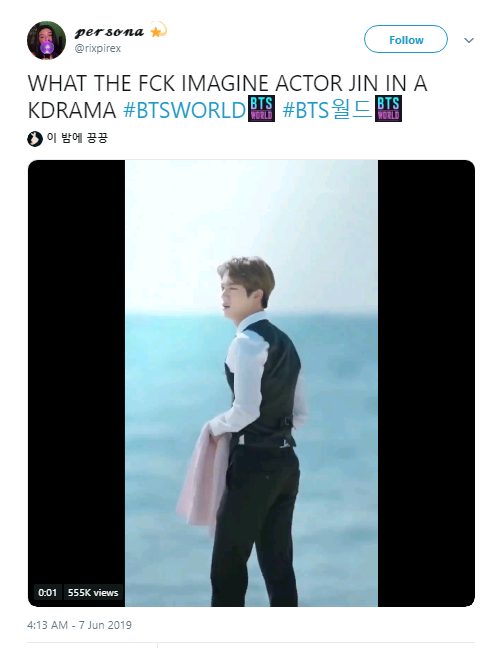Open the #BTS월드 Korean hashtag
This screenshot has height=648, width=500.
click(x=327, y=110)
